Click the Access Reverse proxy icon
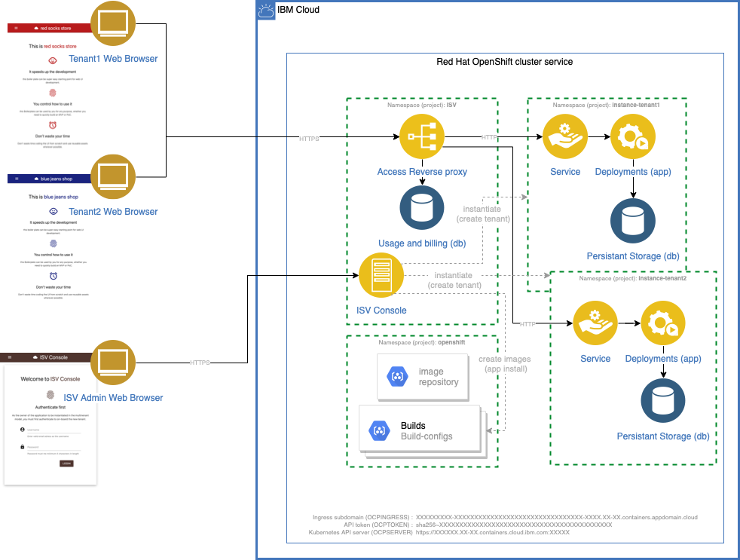This screenshot has height=560, width=740. coord(422,137)
